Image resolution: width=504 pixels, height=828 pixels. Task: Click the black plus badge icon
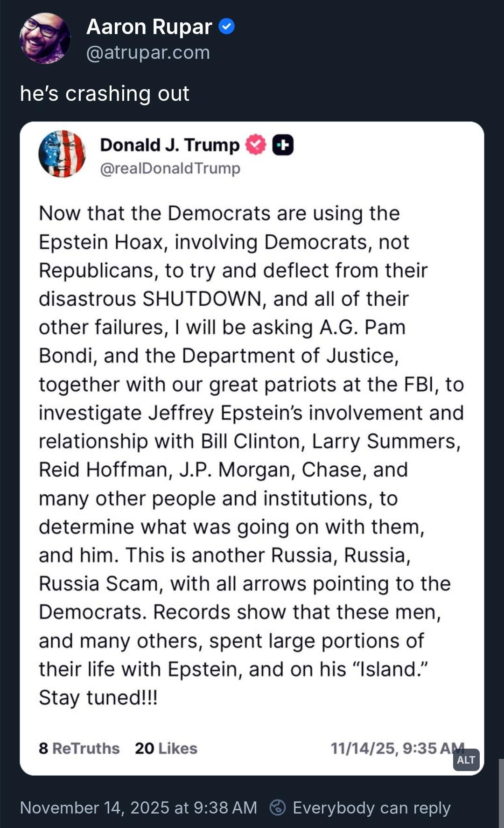283,145
